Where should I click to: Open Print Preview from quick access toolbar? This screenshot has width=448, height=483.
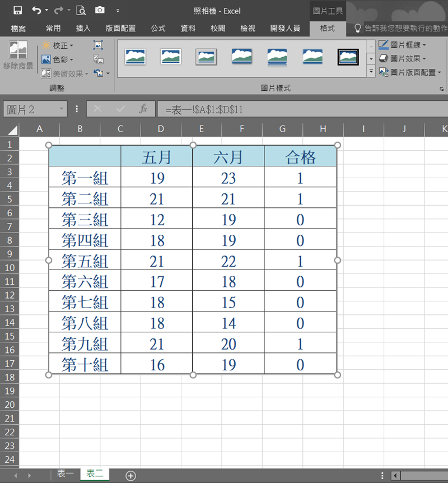[x=81, y=10]
